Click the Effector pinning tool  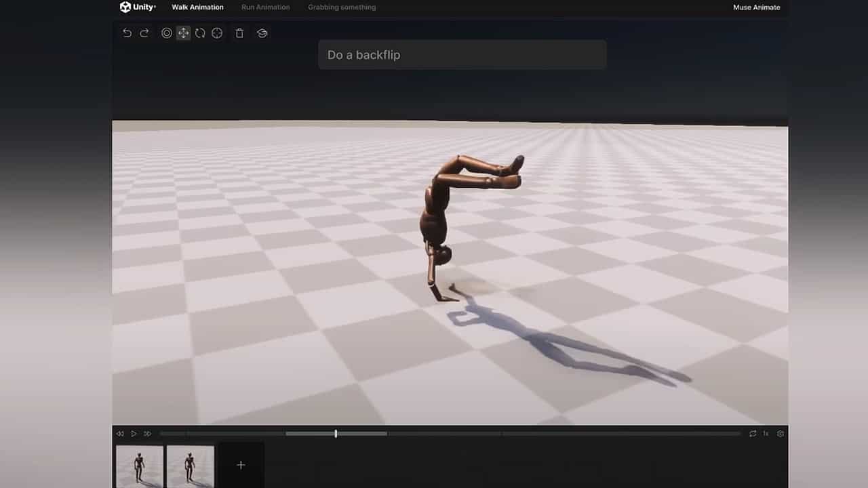[x=167, y=33]
